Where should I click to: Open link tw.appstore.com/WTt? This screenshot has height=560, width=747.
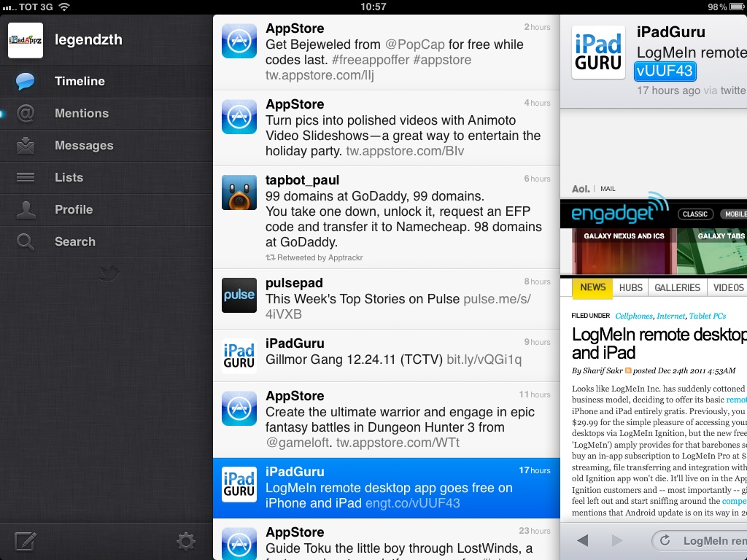point(398,443)
